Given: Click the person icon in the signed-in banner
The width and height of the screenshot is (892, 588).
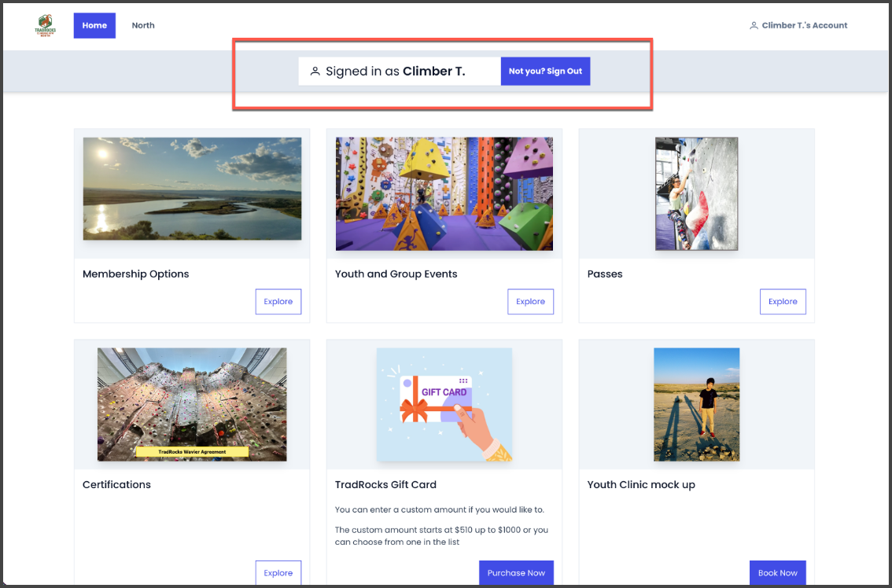Looking at the screenshot, I should (315, 72).
